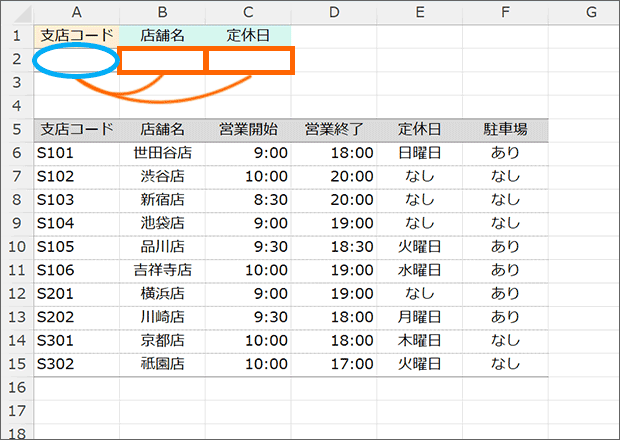Select cell 吉祥寺店
Viewport: 620px width, 440px height.
click(x=163, y=270)
